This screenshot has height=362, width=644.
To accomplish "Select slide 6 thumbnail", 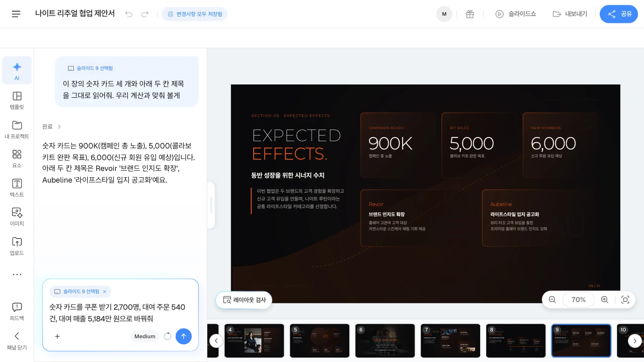I will click(x=385, y=341).
